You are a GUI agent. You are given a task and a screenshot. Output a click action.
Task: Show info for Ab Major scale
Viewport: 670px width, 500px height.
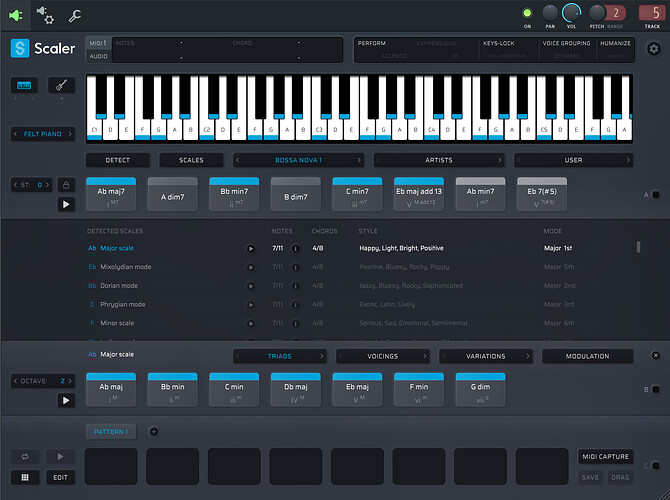pos(295,248)
